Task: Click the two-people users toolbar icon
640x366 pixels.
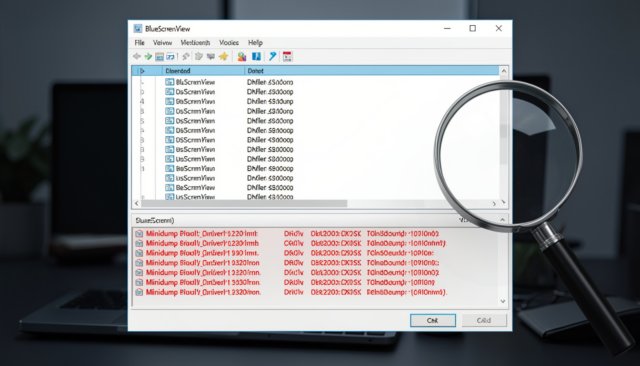Action: pyautogui.click(x=242, y=56)
